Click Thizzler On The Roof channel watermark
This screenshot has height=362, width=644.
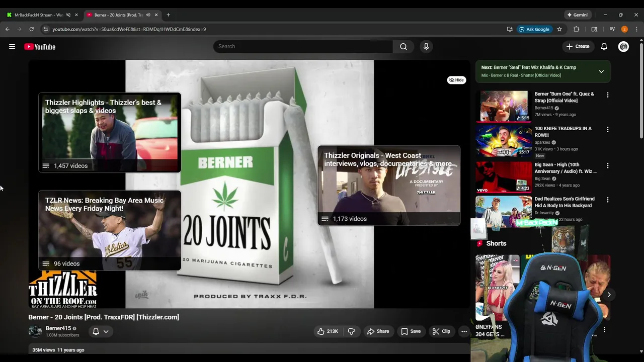click(x=63, y=290)
